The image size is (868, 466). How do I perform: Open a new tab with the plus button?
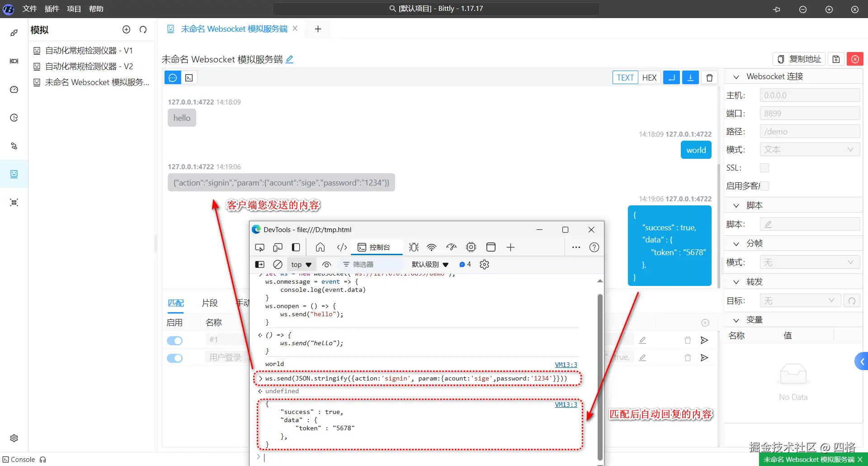pyautogui.click(x=318, y=29)
